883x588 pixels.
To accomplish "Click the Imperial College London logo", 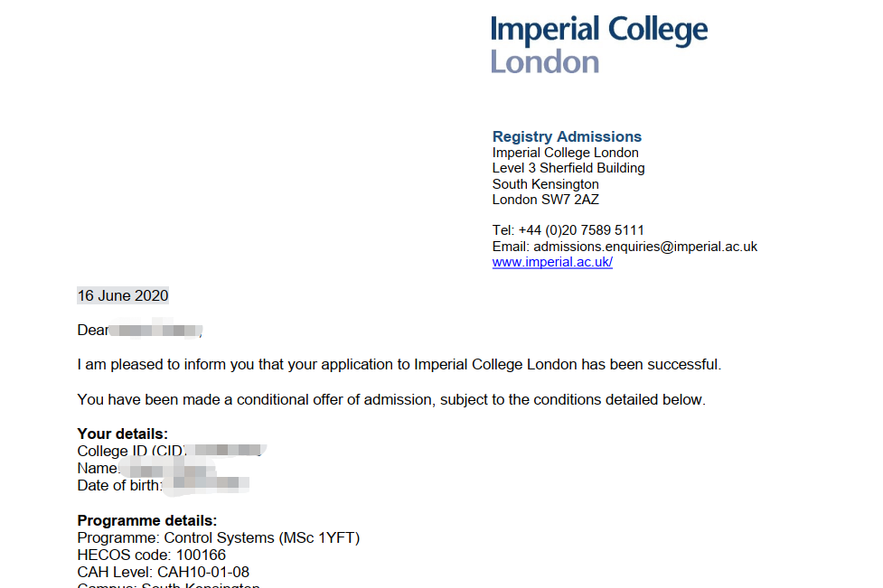I will click(x=598, y=44).
